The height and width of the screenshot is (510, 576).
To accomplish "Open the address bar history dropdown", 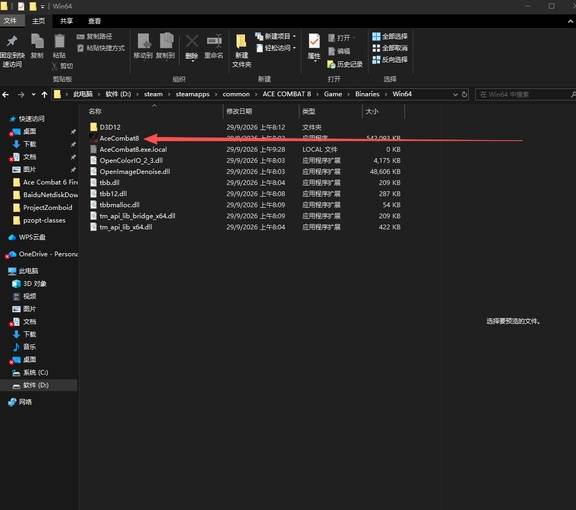I will pos(455,94).
